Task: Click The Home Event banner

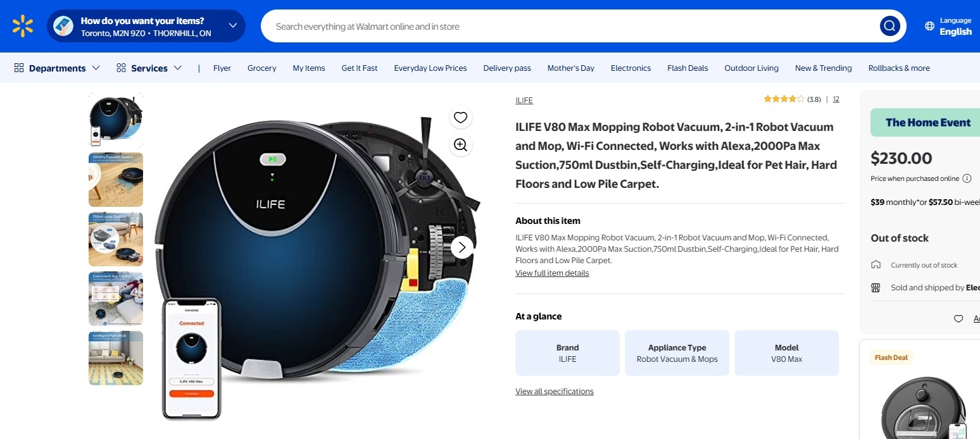Action: click(925, 123)
